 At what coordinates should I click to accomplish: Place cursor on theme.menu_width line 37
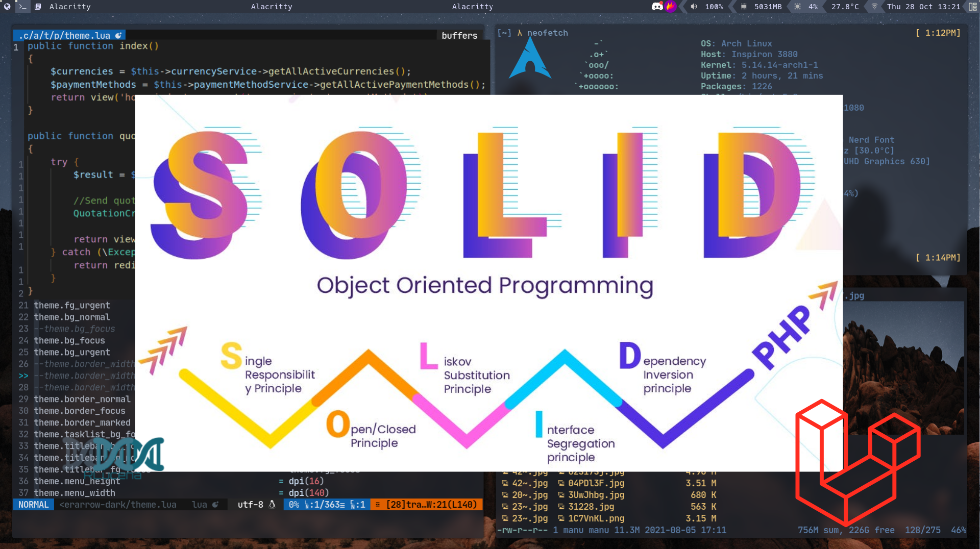[x=74, y=493]
